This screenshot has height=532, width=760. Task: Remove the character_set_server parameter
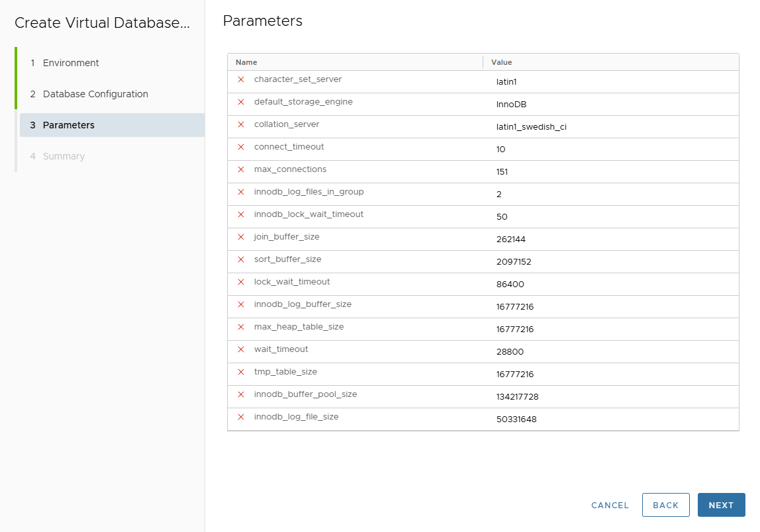[241, 79]
